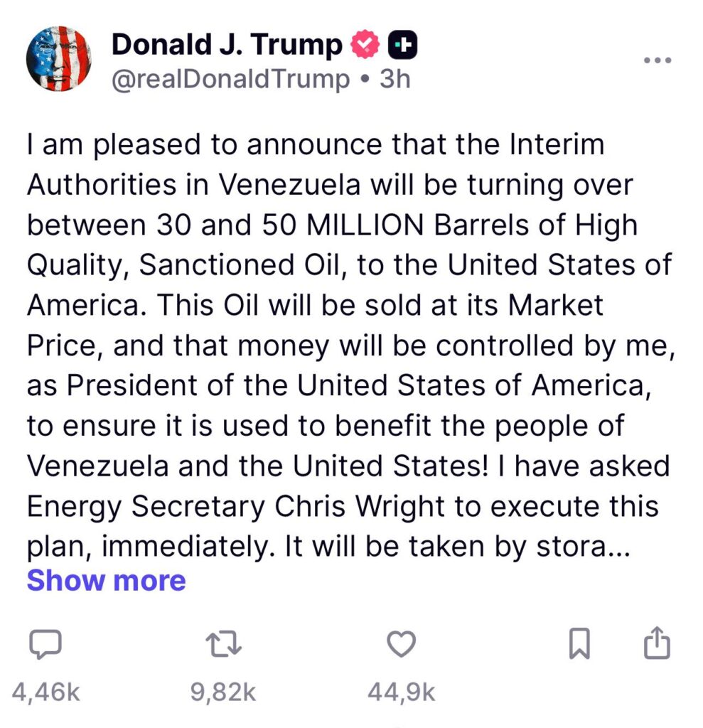Open the American flag profile avatar

pos(58,58)
